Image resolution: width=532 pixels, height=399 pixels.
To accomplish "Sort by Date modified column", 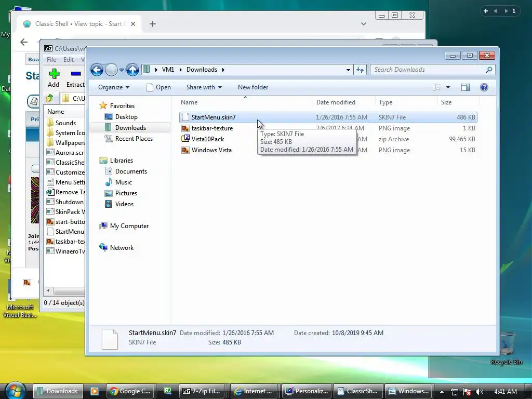I will pyautogui.click(x=344, y=102).
